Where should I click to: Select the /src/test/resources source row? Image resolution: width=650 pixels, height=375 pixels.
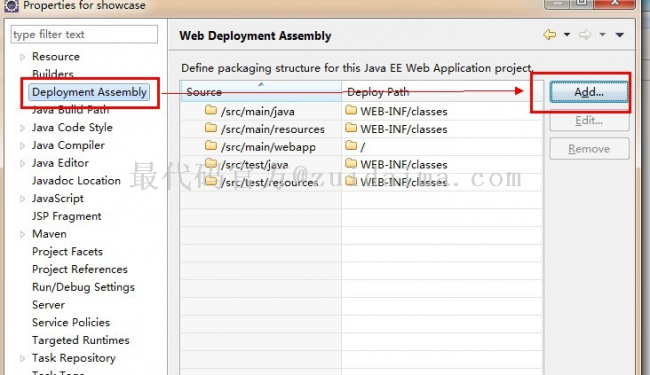tap(261, 182)
